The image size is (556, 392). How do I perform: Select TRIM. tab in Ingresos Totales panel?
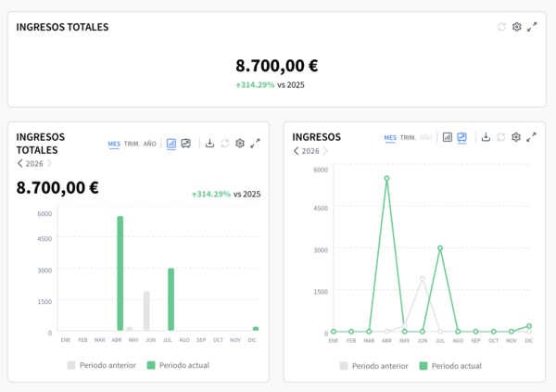(x=133, y=144)
